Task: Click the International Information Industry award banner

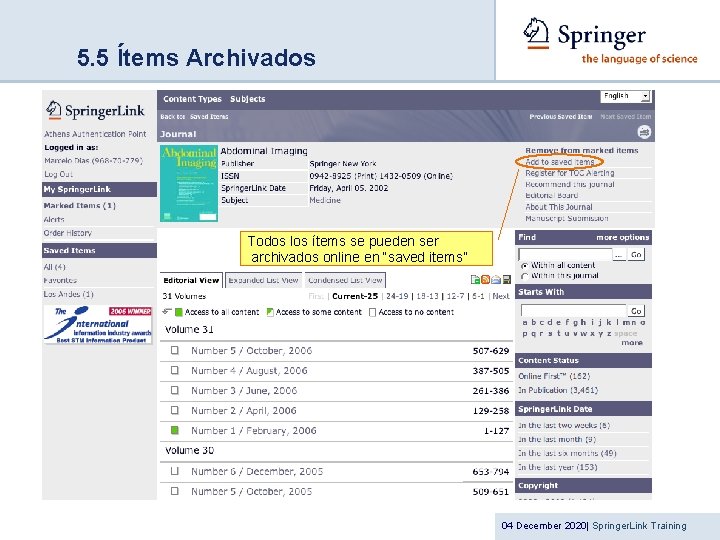Action: click(x=97, y=324)
